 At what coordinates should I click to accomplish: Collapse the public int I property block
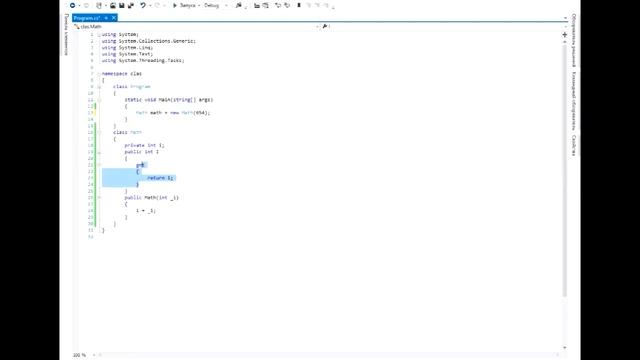click(99, 152)
